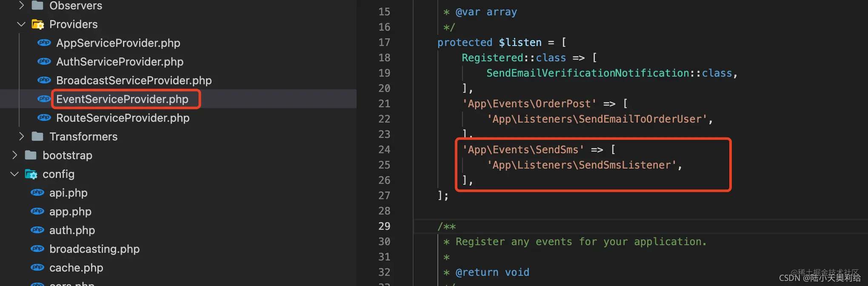Click '@return void' docblock comment
The image size is (868, 286).
click(x=492, y=272)
